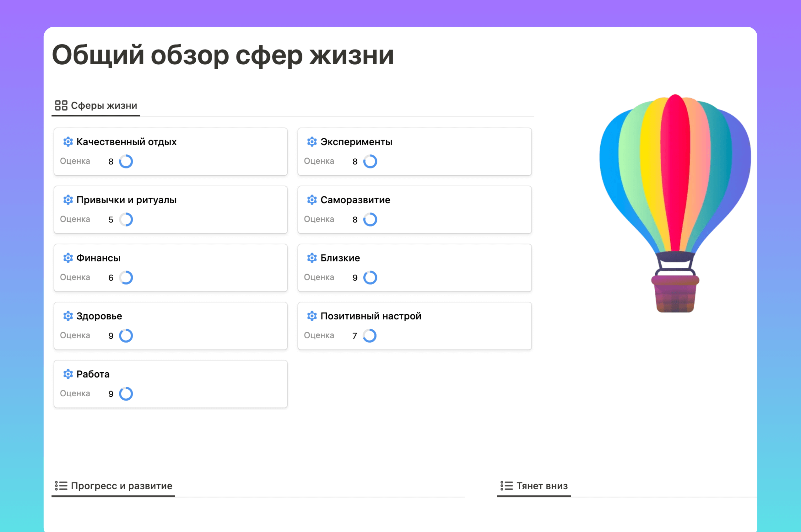Click the grid icon beside Сферы жизни
Image resolution: width=801 pixels, height=532 pixels.
tap(61, 105)
